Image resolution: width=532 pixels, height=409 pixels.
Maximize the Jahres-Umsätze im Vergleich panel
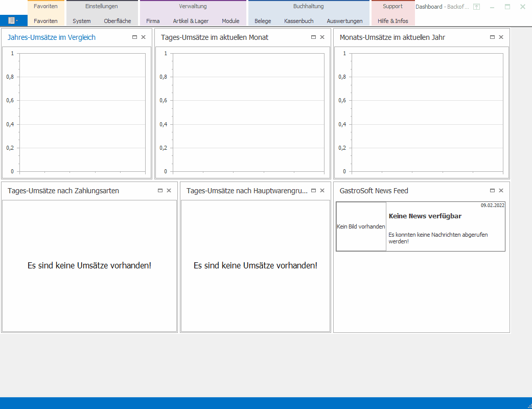click(134, 37)
